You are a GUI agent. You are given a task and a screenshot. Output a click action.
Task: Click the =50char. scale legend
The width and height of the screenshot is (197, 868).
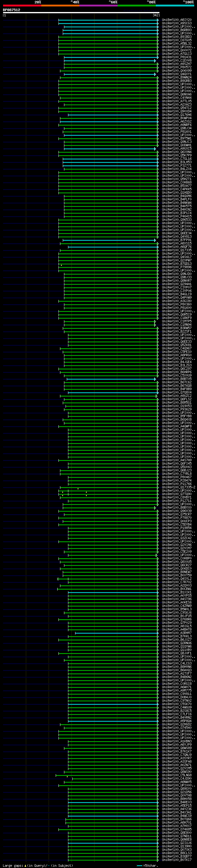[x=147, y=865]
